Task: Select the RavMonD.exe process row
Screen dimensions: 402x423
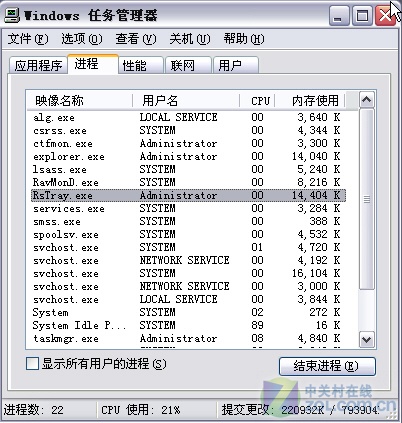Action: (188, 182)
